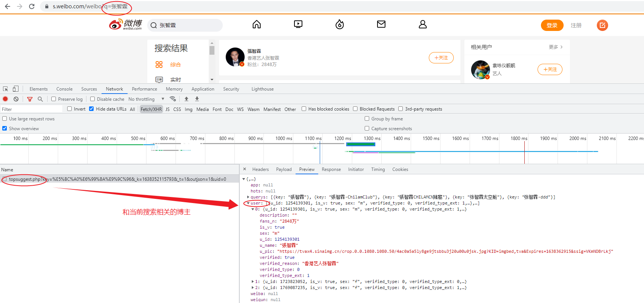Expand the querys array node
Image resolution: width=644 pixels, height=303 pixels.
coord(248,197)
